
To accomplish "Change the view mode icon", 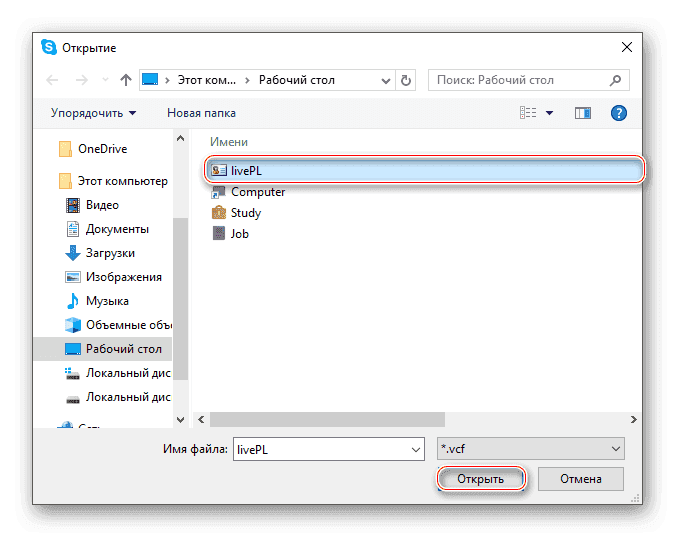I will pos(528,113).
